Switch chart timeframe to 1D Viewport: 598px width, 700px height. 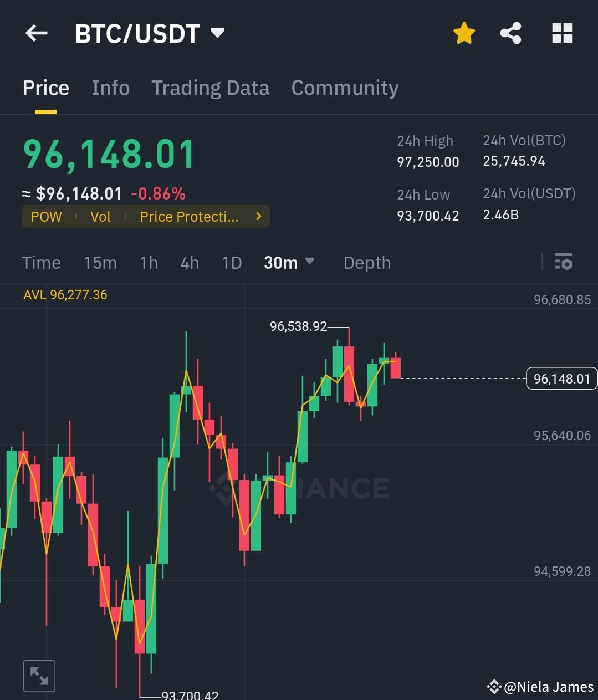pos(232,263)
